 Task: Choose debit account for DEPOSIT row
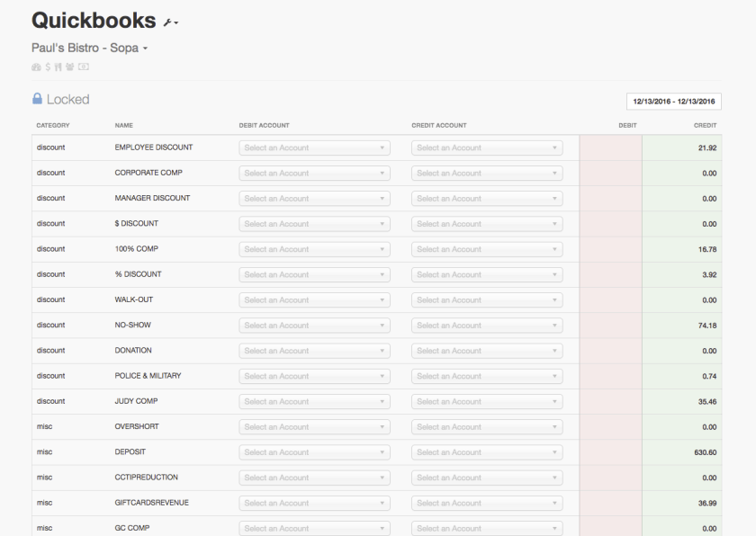(314, 452)
